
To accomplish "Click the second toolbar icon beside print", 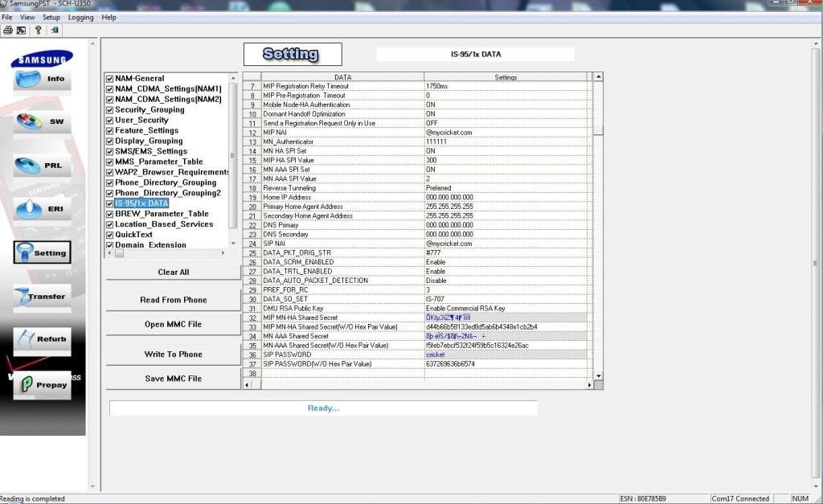I will [x=21, y=31].
